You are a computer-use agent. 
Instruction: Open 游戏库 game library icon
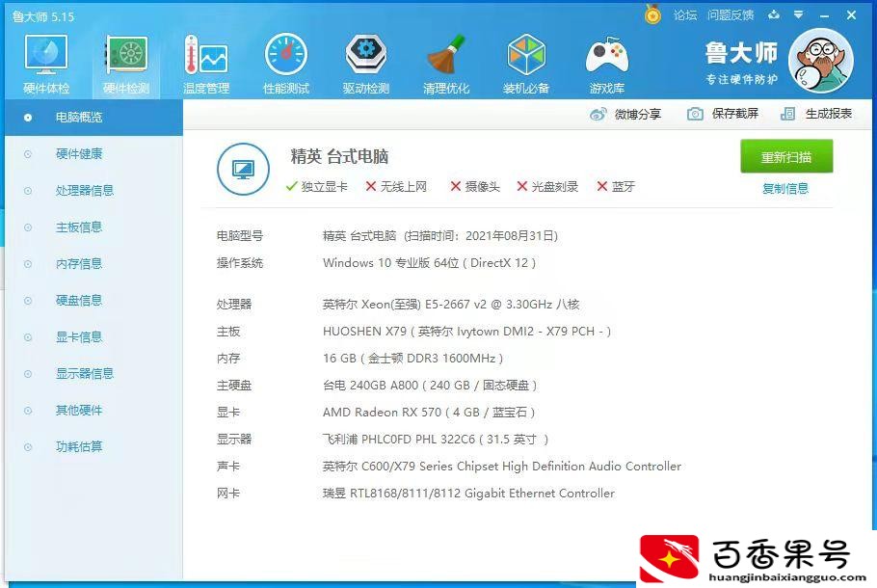[x=607, y=55]
